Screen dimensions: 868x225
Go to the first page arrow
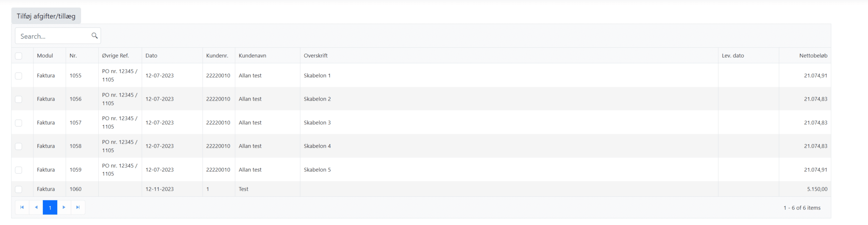point(22,207)
